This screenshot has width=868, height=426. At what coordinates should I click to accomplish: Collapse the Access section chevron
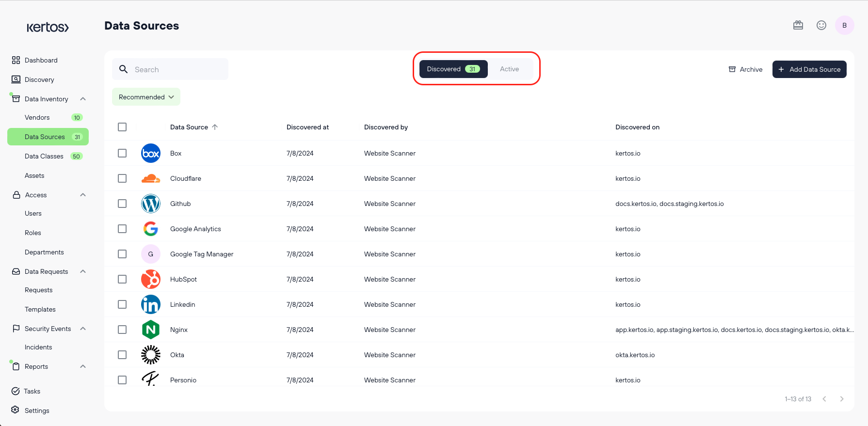[83, 195]
